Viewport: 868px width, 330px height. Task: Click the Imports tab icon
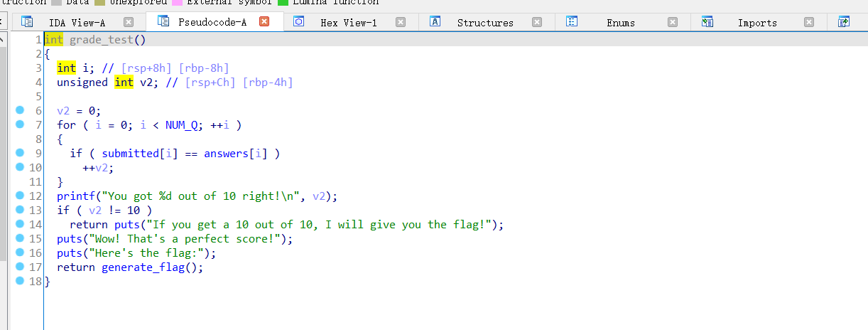tap(707, 23)
